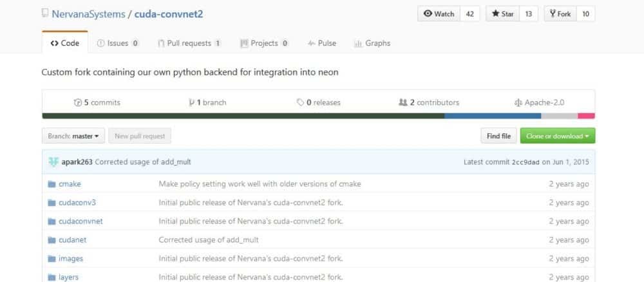Open the Pull requests tab

pyautogui.click(x=190, y=43)
